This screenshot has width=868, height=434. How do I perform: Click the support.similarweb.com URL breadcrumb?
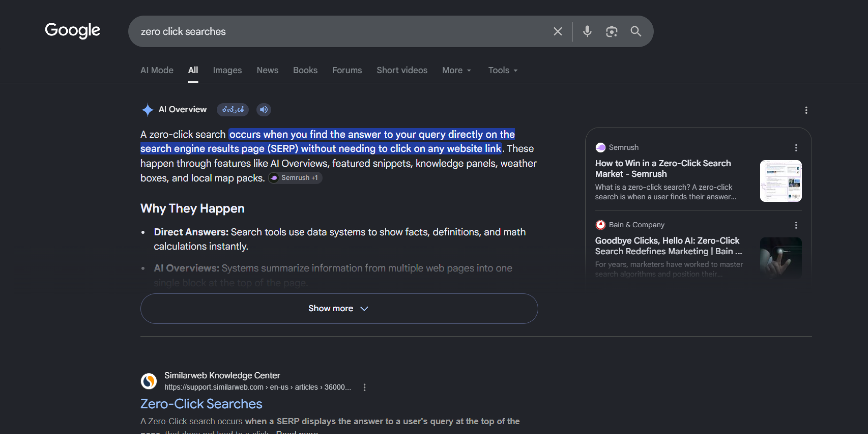click(x=258, y=387)
